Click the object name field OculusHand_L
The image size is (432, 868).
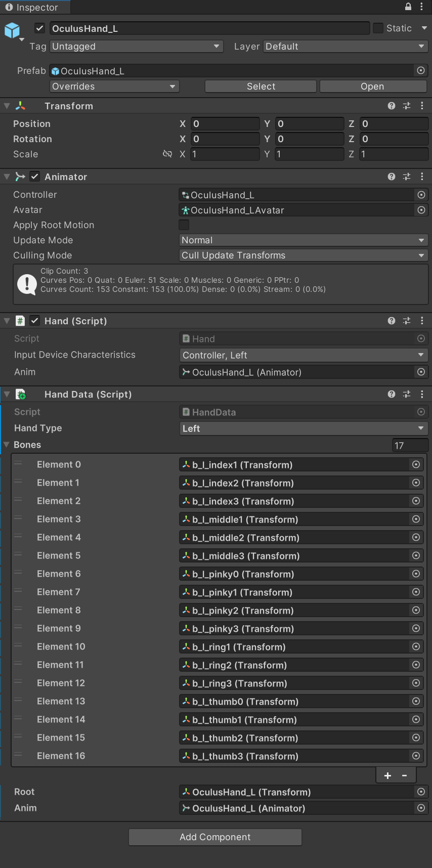[x=209, y=28]
